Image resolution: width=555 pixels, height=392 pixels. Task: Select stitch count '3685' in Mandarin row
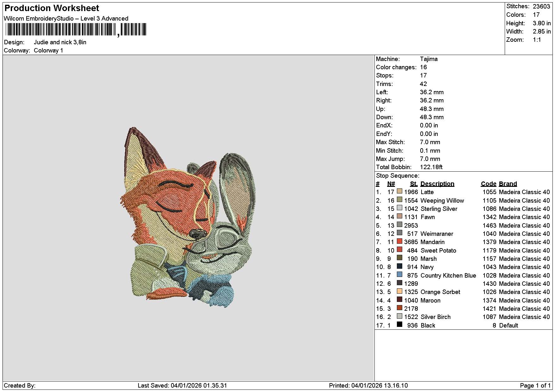411,242
